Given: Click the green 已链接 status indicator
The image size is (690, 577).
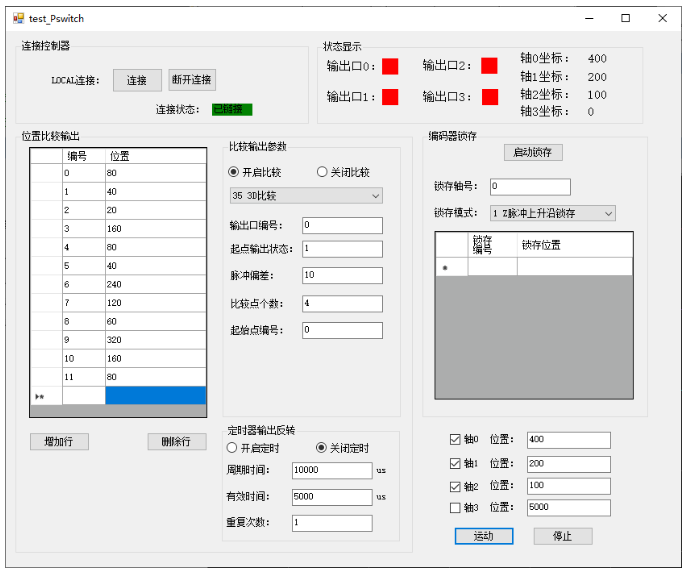Looking at the screenshot, I should (x=232, y=109).
